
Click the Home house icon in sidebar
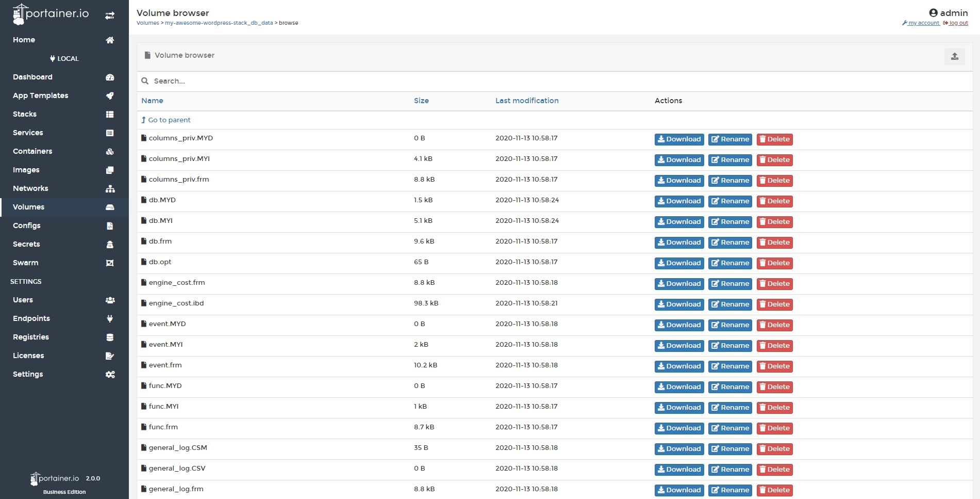point(110,40)
